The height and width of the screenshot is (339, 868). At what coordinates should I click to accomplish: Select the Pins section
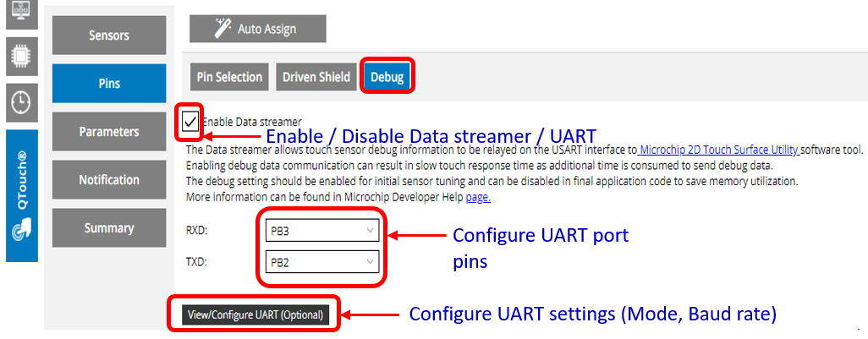109,84
